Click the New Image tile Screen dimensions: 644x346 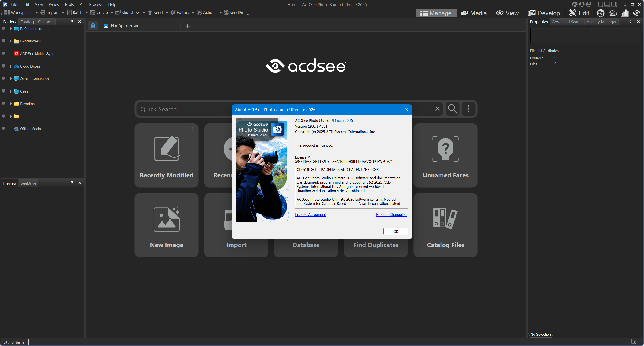pyautogui.click(x=167, y=225)
